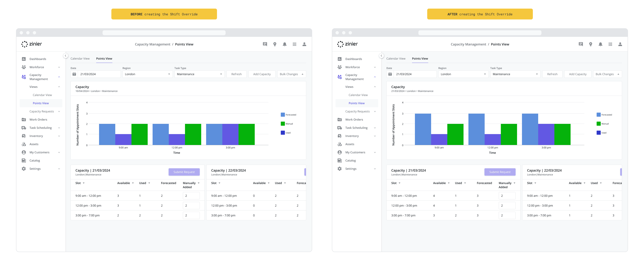The height and width of the screenshot is (268, 644).
Task: Click the Workforce menu icon
Action: 24,67
